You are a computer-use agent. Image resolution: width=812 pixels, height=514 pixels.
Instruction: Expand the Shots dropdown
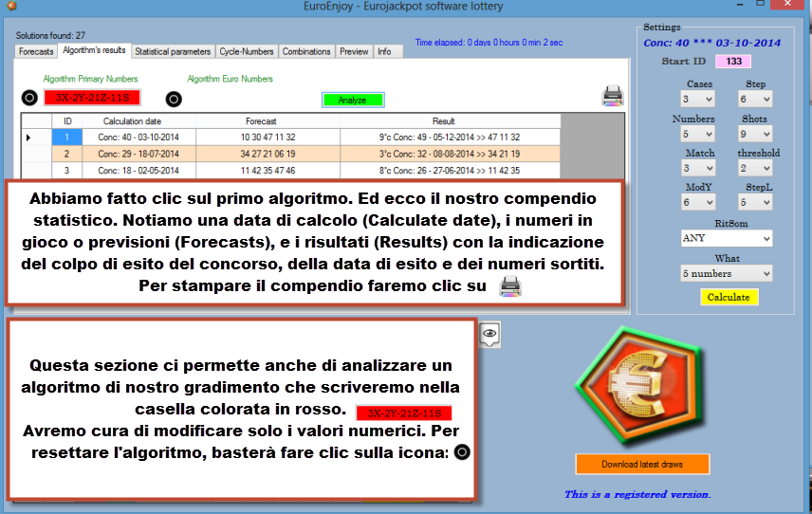pyautogui.click(x=755, y=134)
